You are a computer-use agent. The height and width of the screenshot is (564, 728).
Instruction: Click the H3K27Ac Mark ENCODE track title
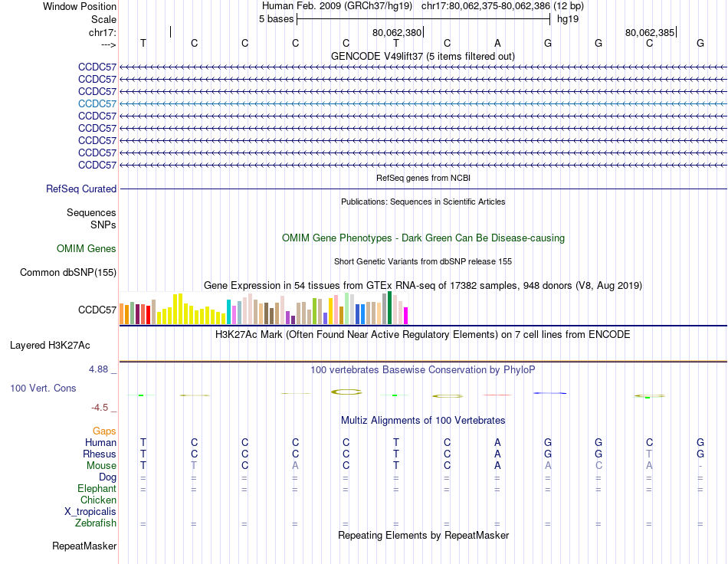423,335
